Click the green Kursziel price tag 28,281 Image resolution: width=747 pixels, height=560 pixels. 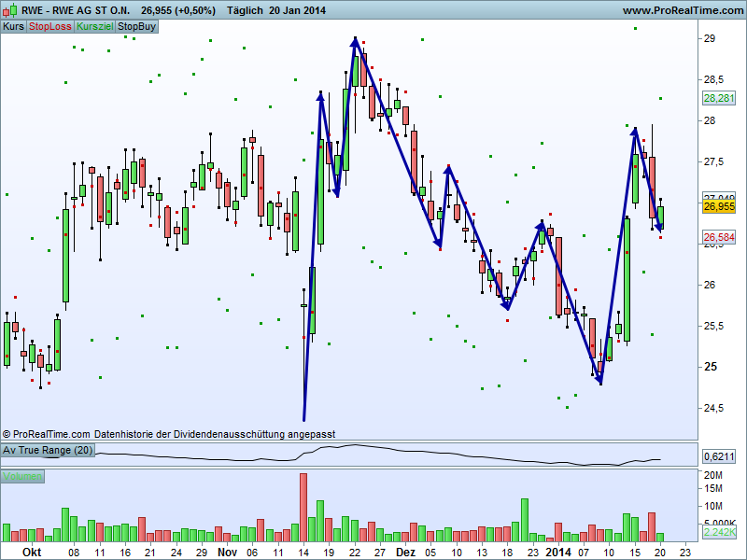tap(719, 98)
